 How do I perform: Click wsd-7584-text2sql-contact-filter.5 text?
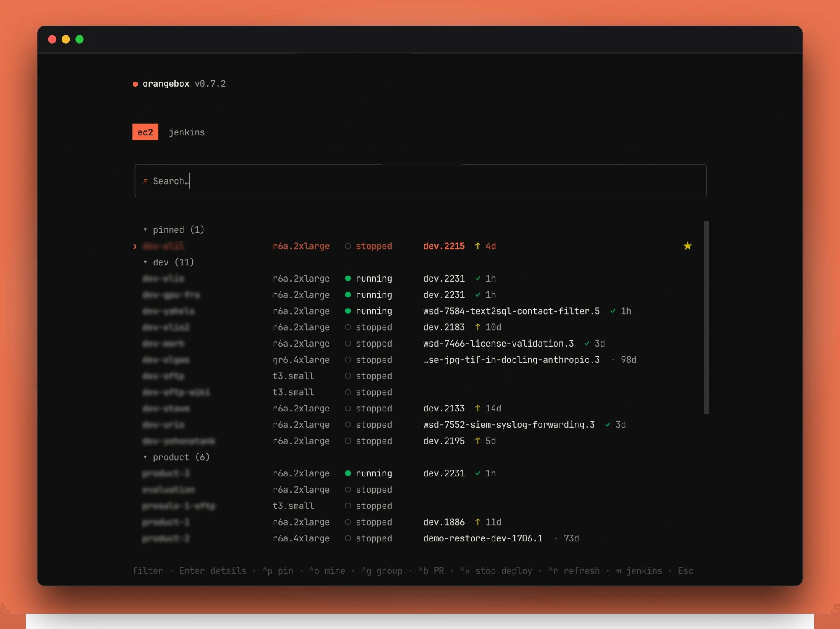(x=511, y=311)
